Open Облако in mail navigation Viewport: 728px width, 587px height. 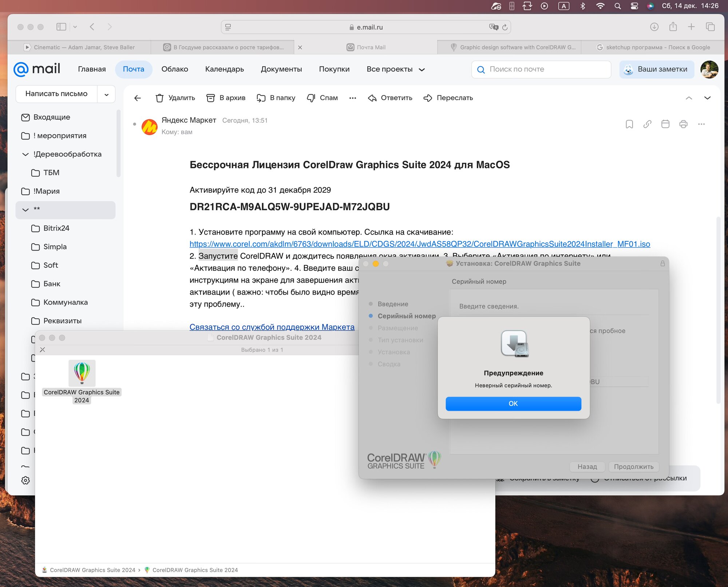(175, 69)
